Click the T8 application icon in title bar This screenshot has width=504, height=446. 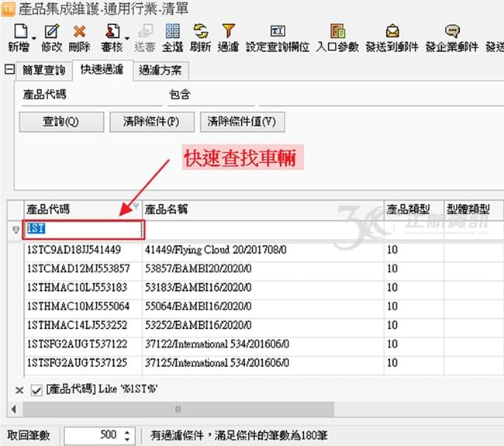(x=8, y=9)
